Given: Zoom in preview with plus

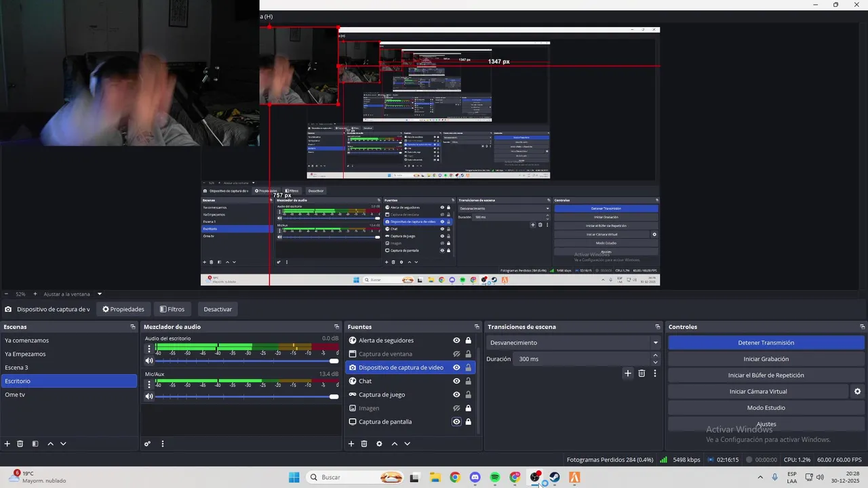Looking at the screenshot, I should pos(35,294).
